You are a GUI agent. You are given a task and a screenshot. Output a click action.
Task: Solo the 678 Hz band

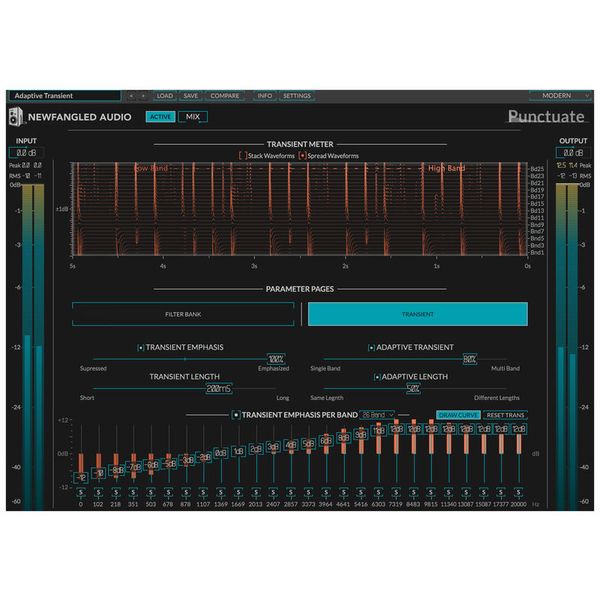[168, 492]
